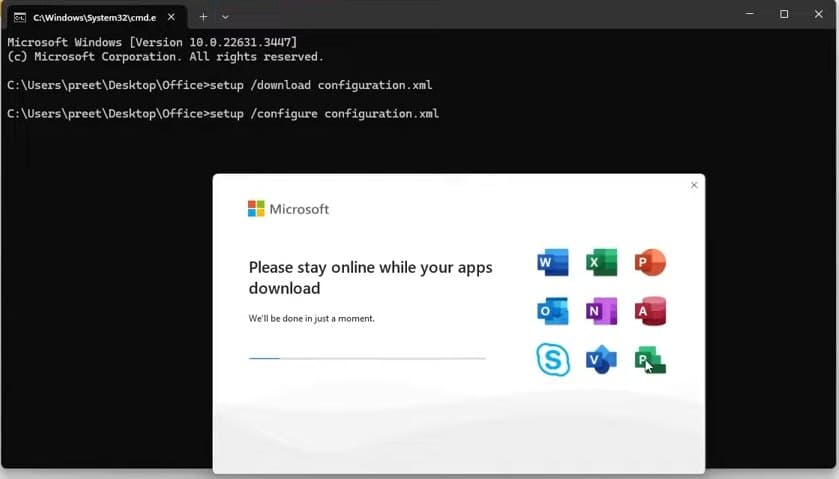The image size is (839, 479).
Task: Click the cmd icon in terminal tab
Action: [x=20, y=18]
